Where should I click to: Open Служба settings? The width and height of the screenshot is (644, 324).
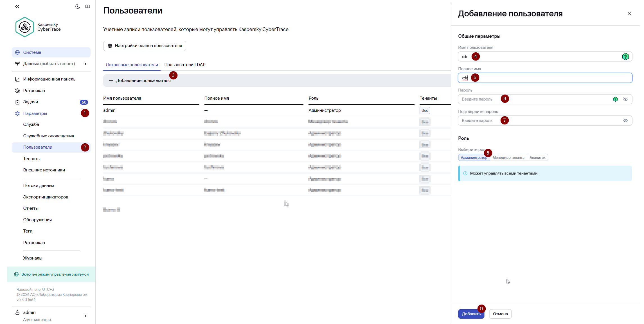(31, 124)
